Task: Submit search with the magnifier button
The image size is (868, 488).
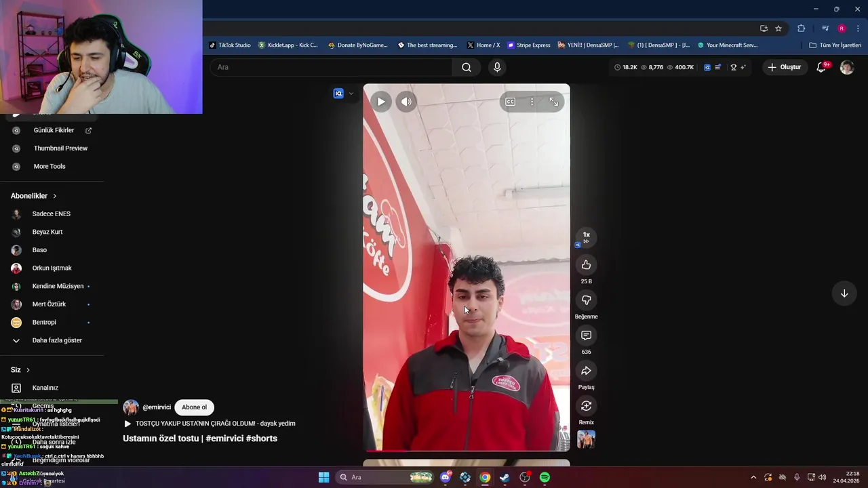Action: 467,67
